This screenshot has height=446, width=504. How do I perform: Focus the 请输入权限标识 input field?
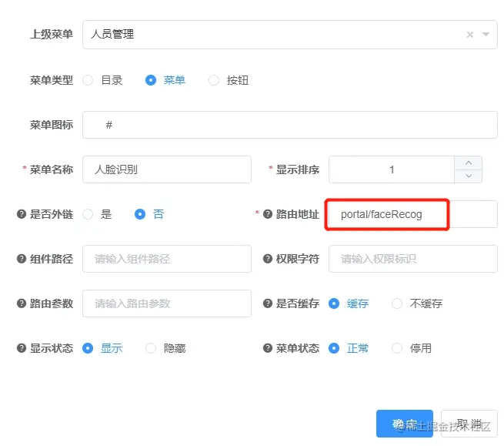413,259
